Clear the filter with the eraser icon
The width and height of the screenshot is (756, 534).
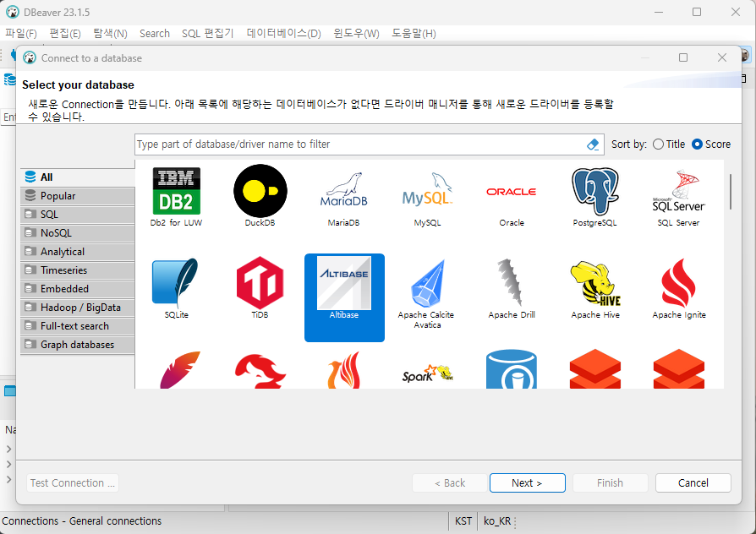[593, 144]
